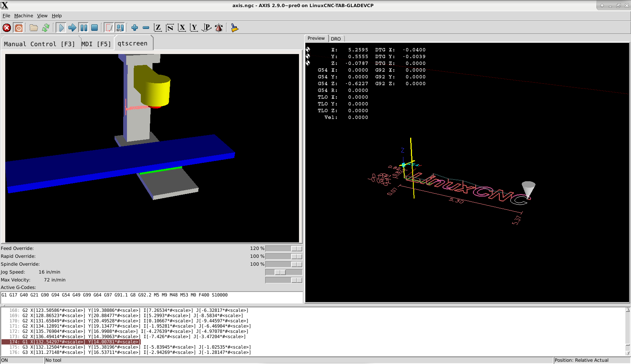Click the homed symbol beside X readout

tap(308, 50)
